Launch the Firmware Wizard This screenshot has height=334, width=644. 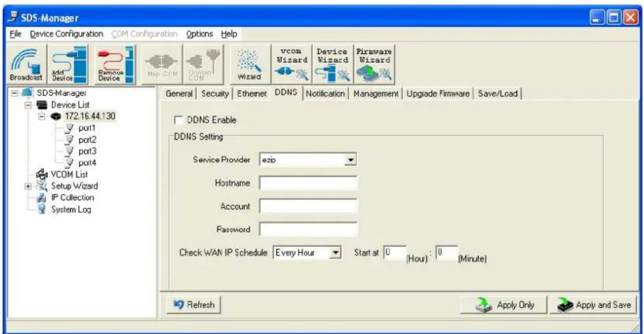(374, 64)
